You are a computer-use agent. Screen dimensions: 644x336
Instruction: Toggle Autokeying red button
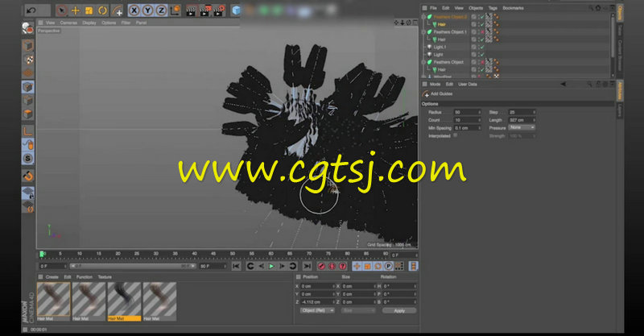(x=332, y=266)
